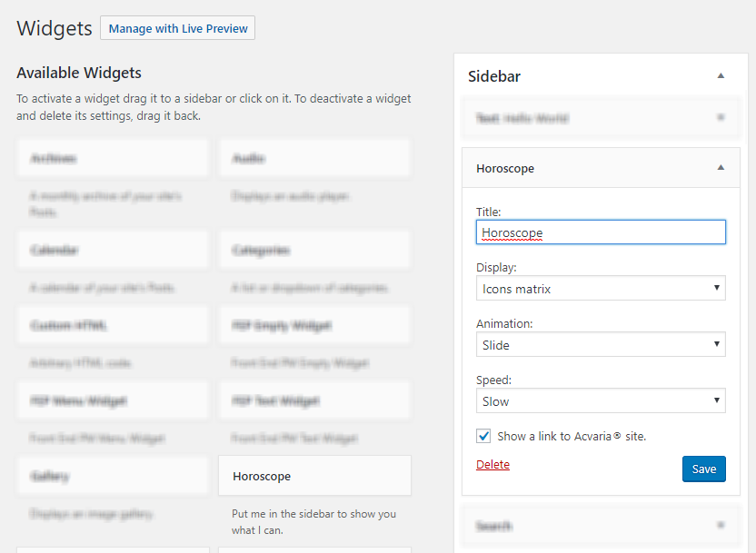Open the Speed dropdown showing Slow
The width and height of the screenshot is (756, 553).
601,400
